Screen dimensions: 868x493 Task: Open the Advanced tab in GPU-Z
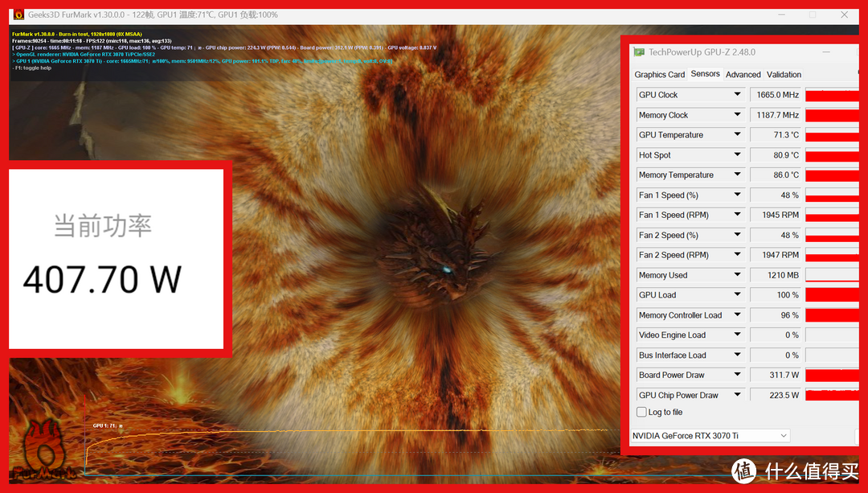click(x=743, y=75)
